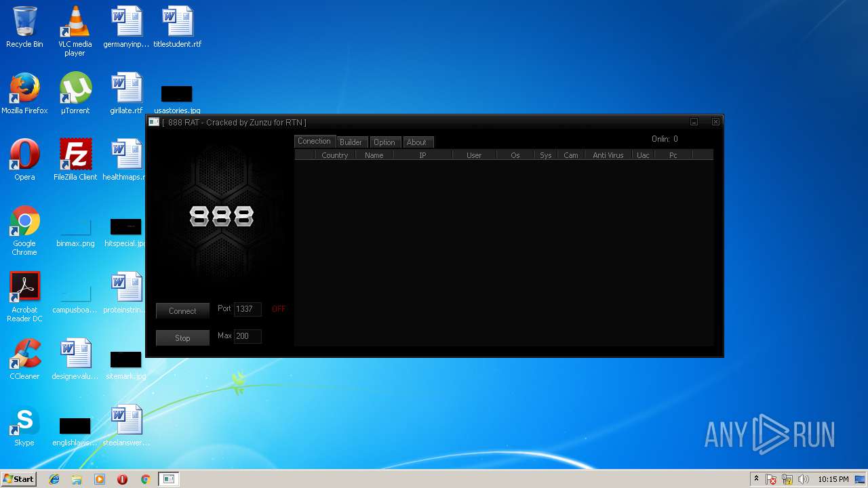Open designevalu document icon

pos(75,359)
